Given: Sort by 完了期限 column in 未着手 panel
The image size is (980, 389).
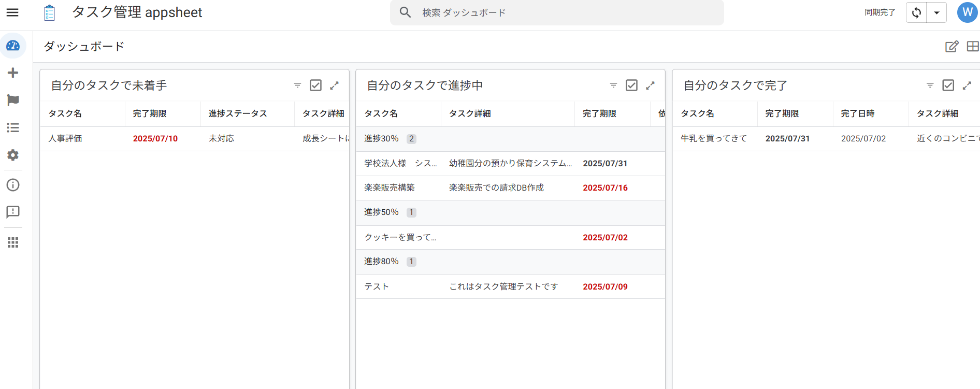Looking at the screenshot, I should coord(150,113).
